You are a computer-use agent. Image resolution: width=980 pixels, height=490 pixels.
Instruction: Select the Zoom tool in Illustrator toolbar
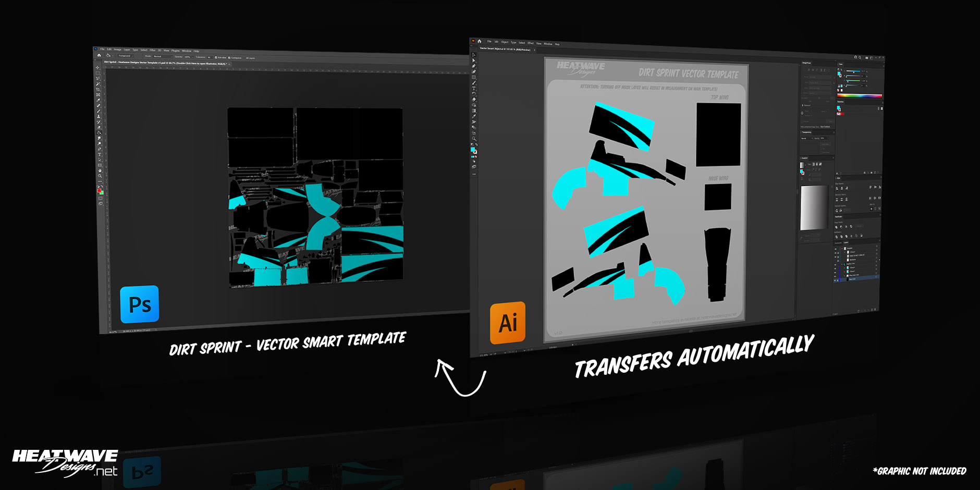point(474,138)
